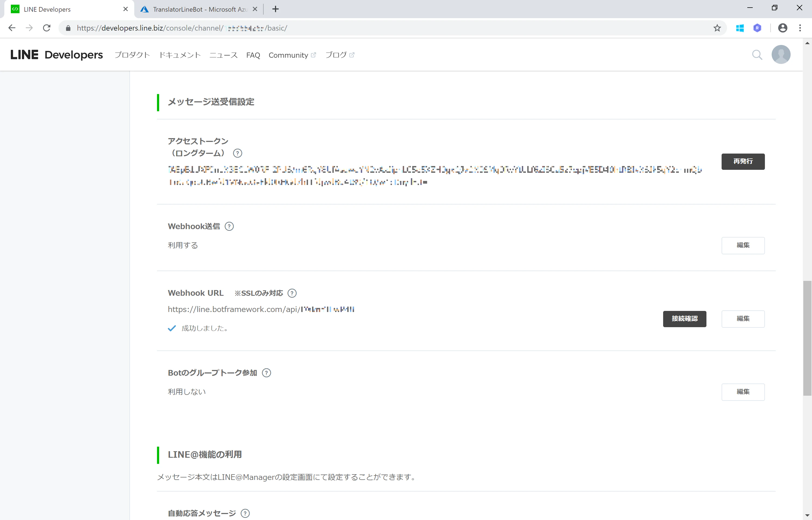Open the Windows extension icon in toolbar

(740, 28)
